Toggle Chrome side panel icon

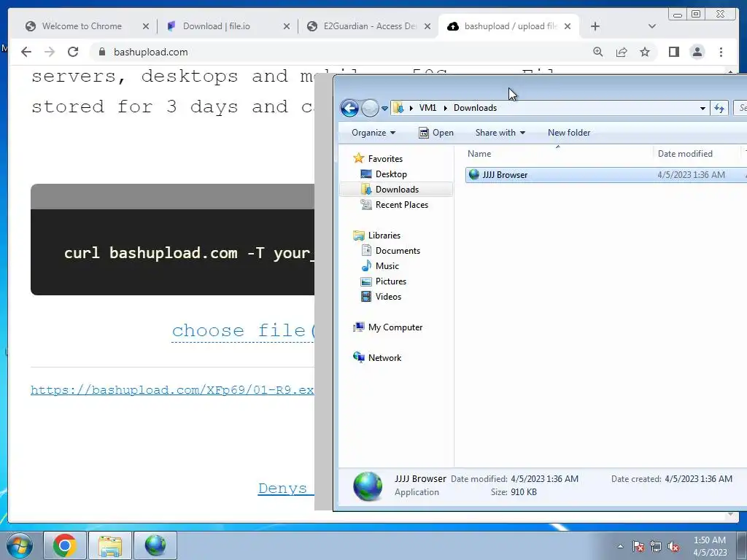(673, 52)
